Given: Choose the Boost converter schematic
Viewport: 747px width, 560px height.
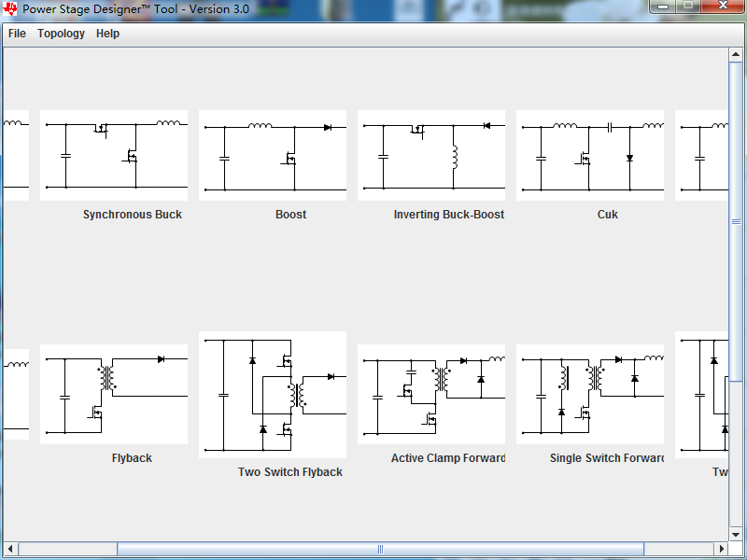Looking at the screenshot, I should (x=273, y=155).
